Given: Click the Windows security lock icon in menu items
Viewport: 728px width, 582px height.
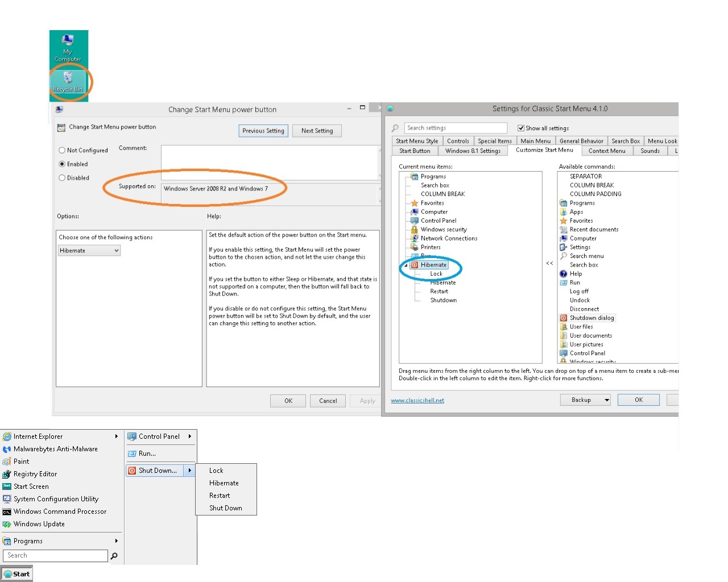Looking at the screenshot, I should point(415,230).
